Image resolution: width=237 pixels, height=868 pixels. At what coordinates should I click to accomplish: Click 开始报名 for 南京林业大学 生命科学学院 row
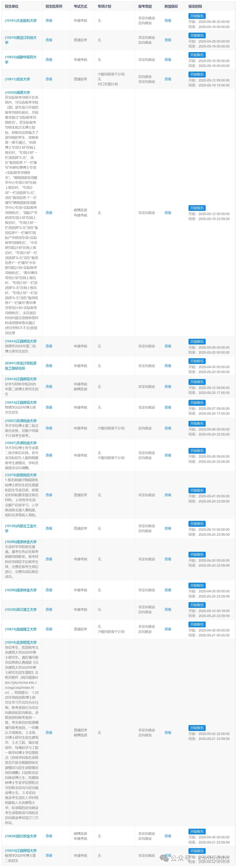(197, 555)
